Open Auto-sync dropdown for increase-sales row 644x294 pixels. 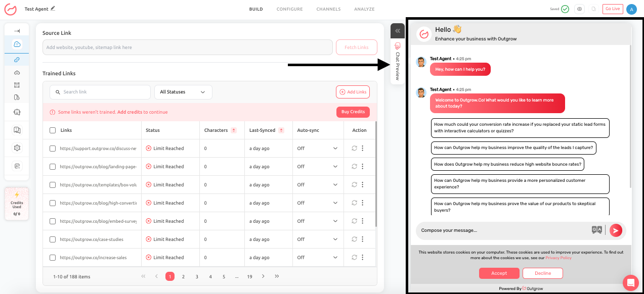tap(317, 258)
